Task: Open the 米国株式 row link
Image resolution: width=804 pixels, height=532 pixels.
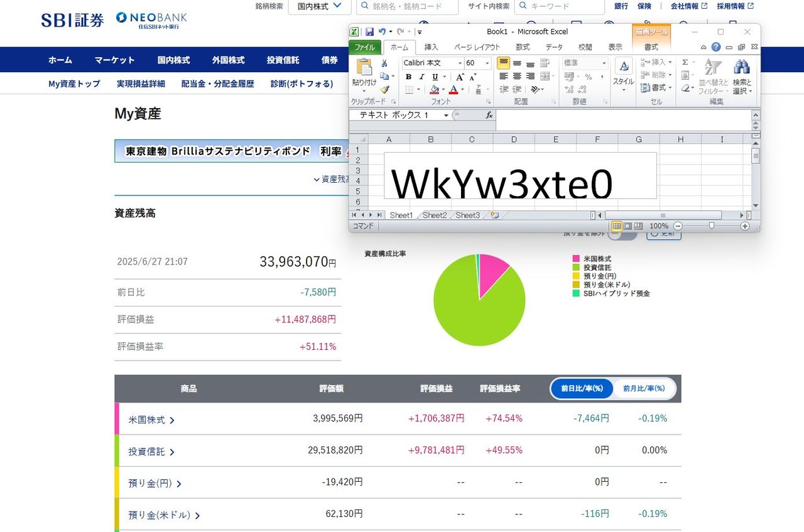Action: coord(151,420)
